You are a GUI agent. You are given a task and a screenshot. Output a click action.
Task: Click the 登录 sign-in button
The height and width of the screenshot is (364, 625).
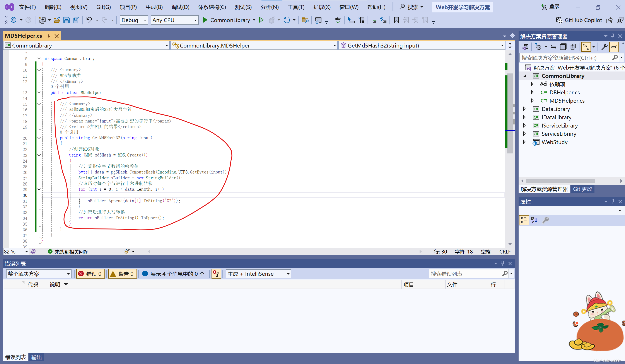pyautogui.click(x=551, y=7)
